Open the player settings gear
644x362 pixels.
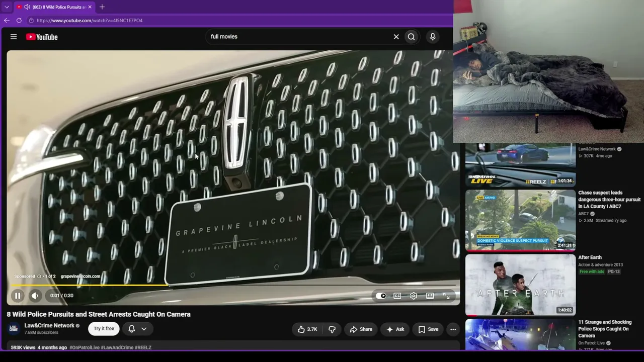pyautogui.click(x=414, y=296)
